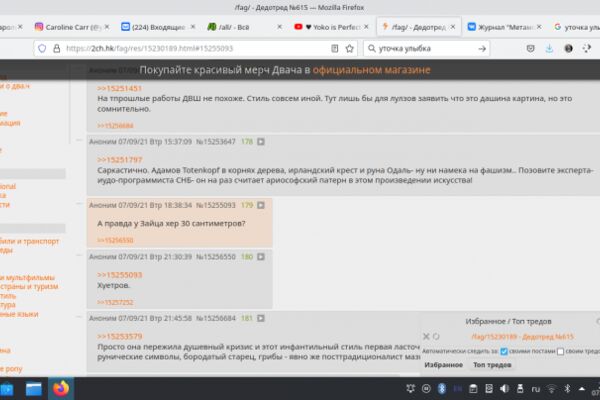
Task: Click the highlighted blue Bluetooth tray icon
Action: (x=442, y=389)
